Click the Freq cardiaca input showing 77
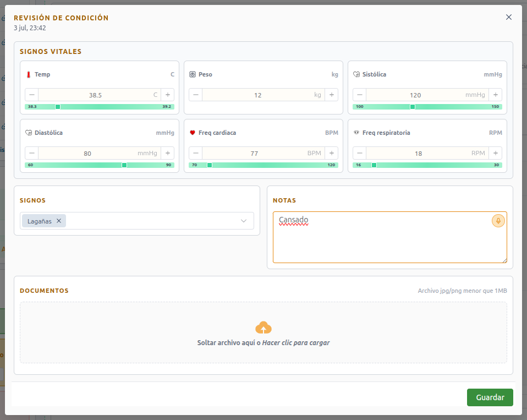Image resolution: width=527 pixels, height=420 pixels. pyautogui.click(x=263, y=153)
